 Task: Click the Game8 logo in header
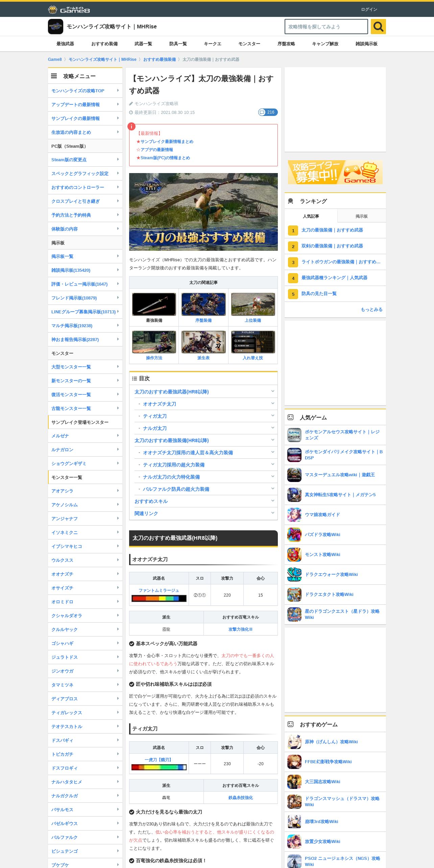pyautogui.click(x=69, y=9)
